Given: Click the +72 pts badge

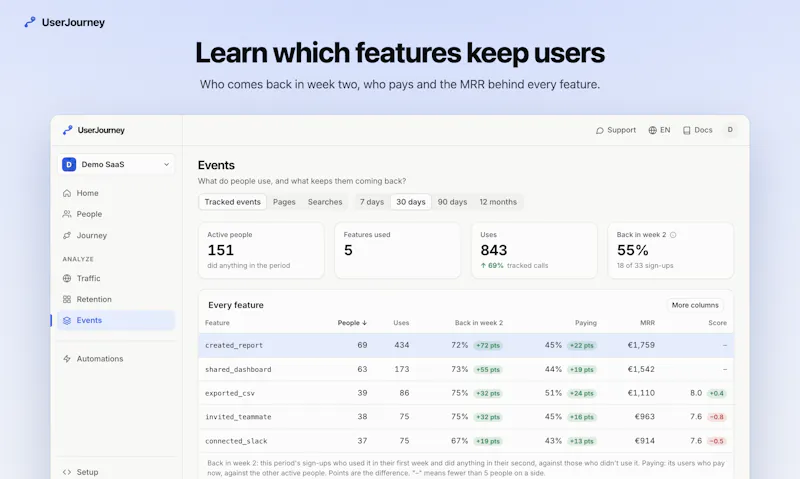Looking at the screenshot, I should (488, 345).
